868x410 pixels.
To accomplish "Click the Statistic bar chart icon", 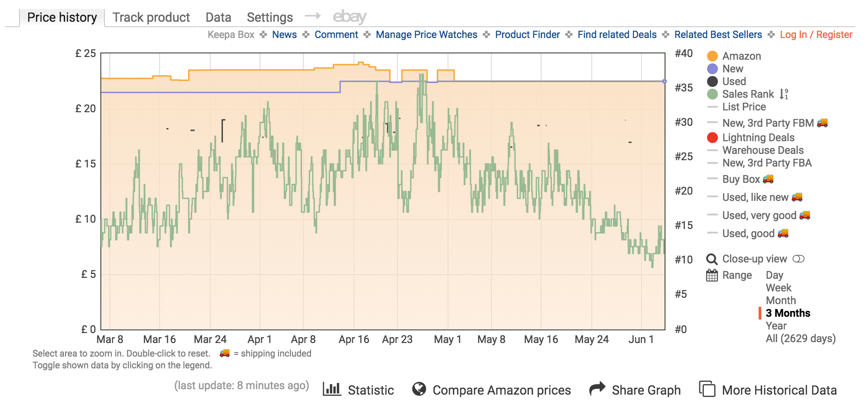I will coord(332,389).
